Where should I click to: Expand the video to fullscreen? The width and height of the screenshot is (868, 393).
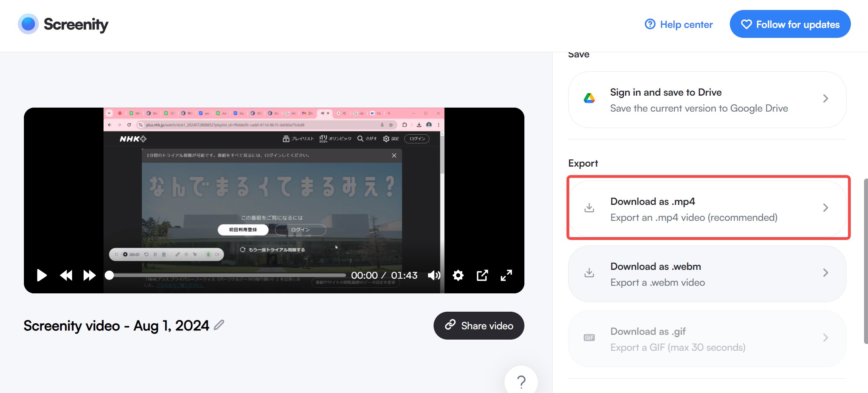[x=506, y=275]
